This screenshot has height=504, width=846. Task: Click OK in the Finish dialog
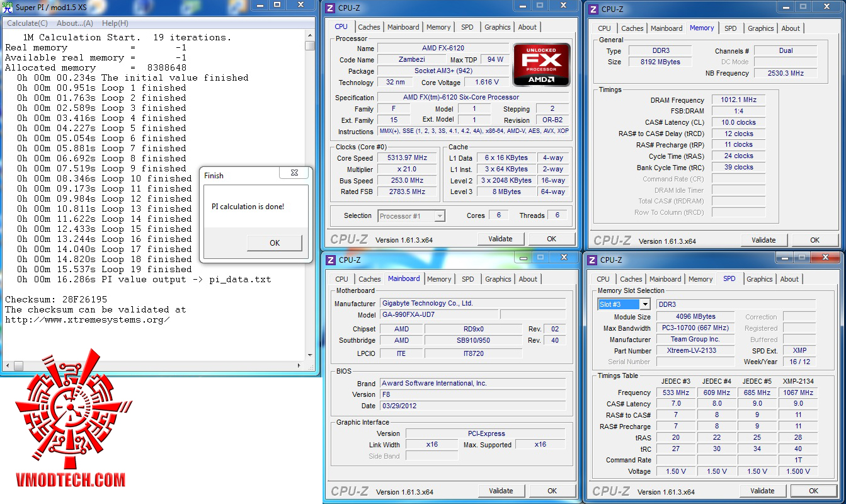click(x=275, y=243)
